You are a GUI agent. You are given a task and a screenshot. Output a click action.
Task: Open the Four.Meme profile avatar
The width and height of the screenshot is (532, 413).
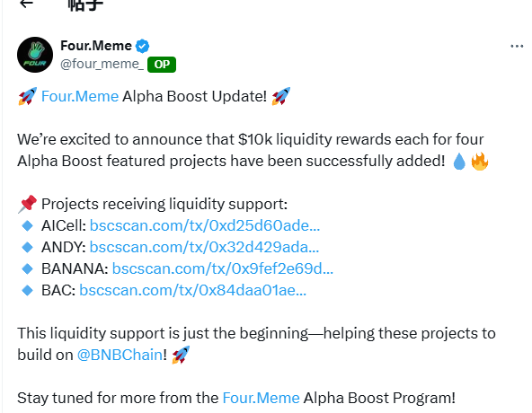tap(35, 55)
